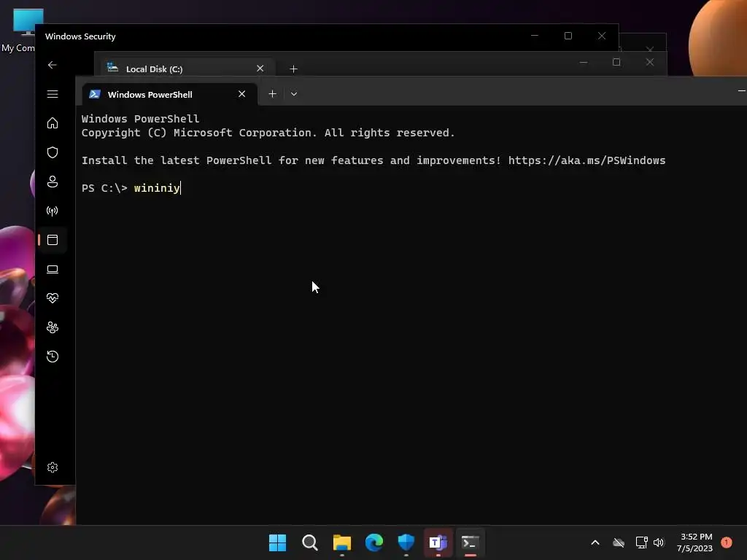Image resolution: width=747 pixels, height=560 pixels.
Task: Open Windows Security from taskbar
Action: pos(406,542)
